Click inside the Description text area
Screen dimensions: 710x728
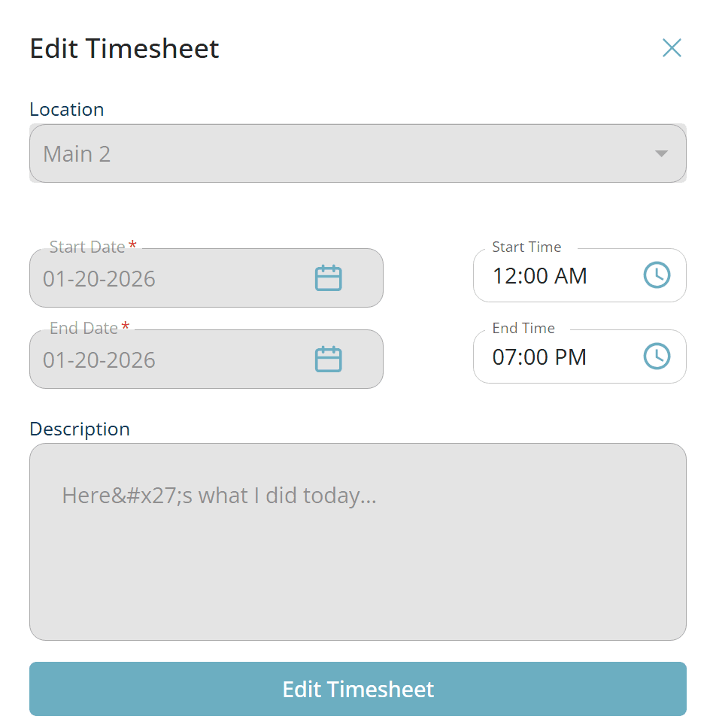357,541
